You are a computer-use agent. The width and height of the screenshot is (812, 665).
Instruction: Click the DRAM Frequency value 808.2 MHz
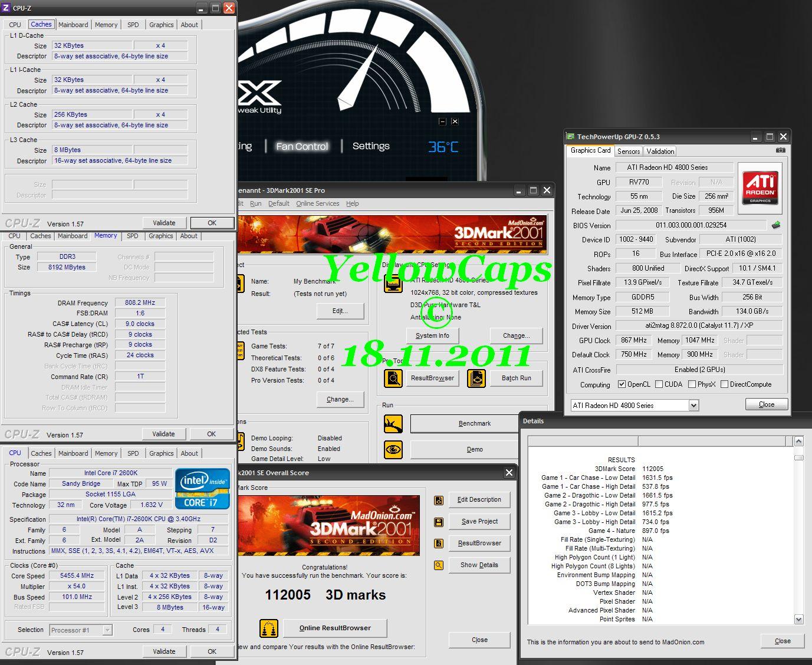[x=140, y=303]
